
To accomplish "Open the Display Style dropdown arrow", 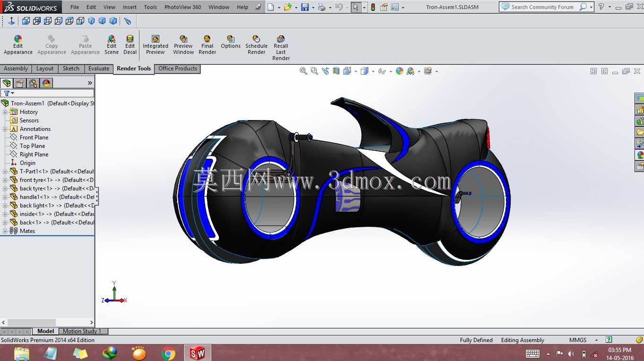I will 373,71.
